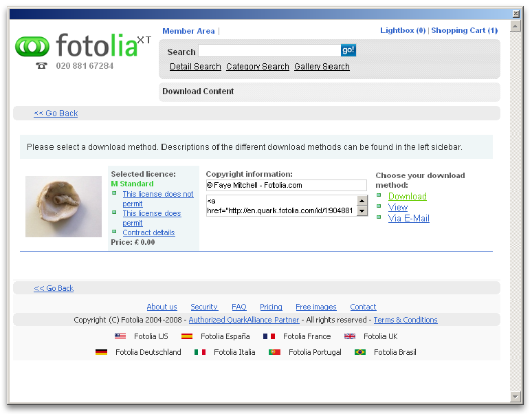
Task: Open the FAQ footer link
Action: click(x=239, y=307)
